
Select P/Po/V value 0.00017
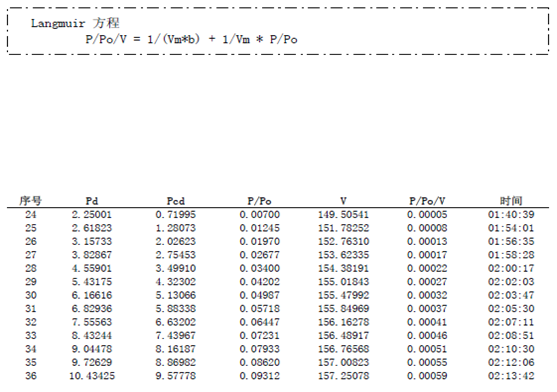427,255
